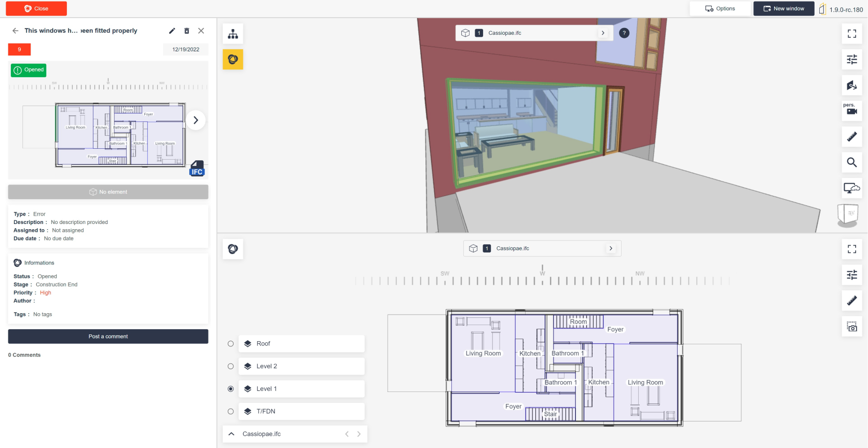Select the Level 2 storey
Screen dimensions: 868x448
231,367
